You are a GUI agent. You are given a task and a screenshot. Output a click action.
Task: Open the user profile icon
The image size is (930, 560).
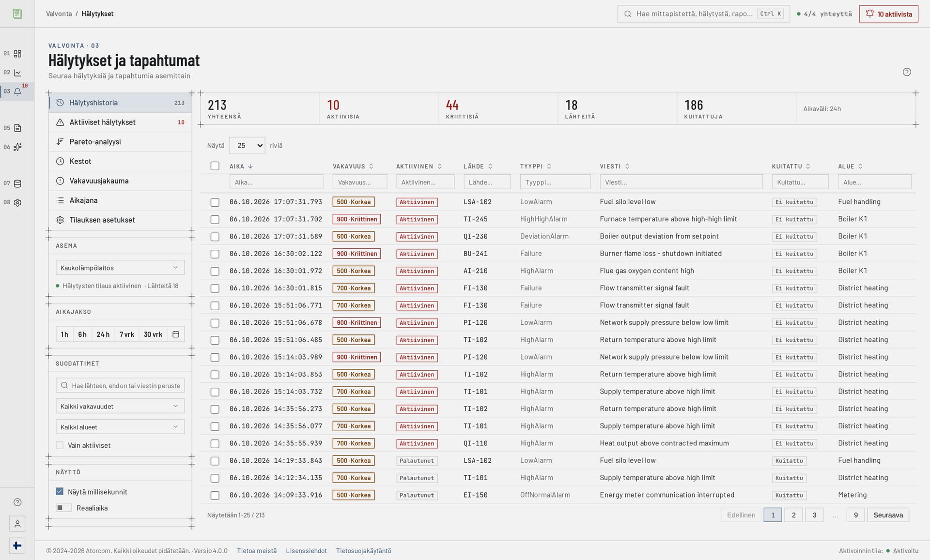pyautogui.click(x=17, y=524)
